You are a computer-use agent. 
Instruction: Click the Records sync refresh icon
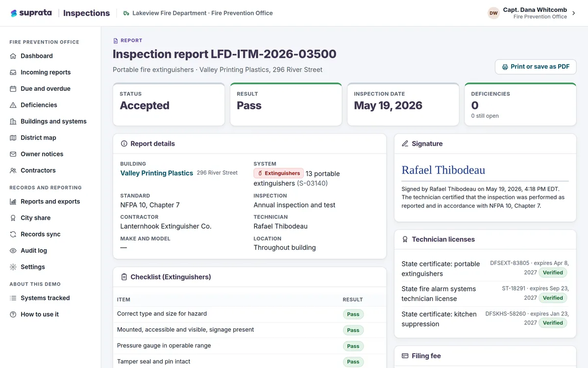(13, 234)
